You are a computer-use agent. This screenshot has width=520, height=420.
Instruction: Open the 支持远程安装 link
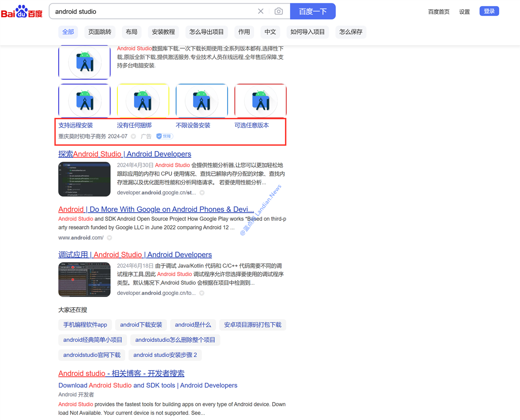coord(76,125)
